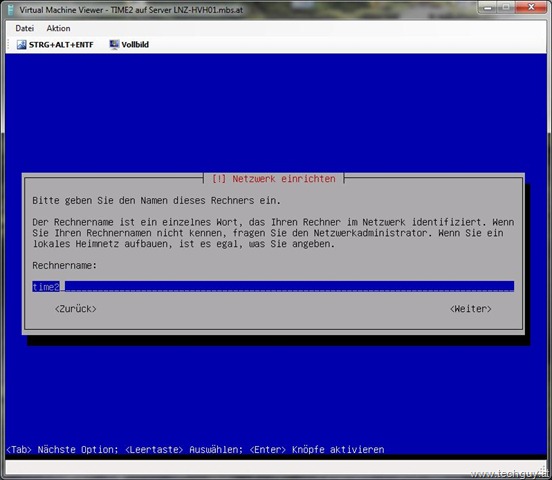Send STRG+ALT+ENTF via the toolbar label
552x480 pixels.
click(x=61, y=44)
